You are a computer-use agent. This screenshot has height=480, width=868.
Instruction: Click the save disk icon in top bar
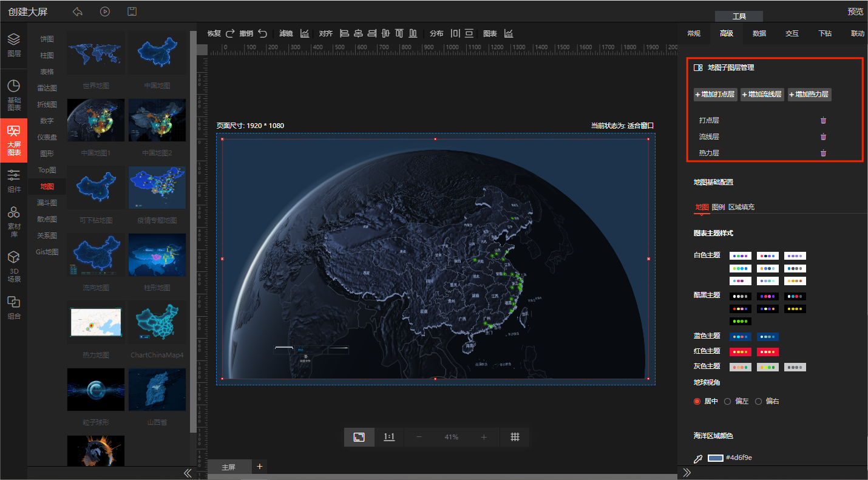[132, 12]
